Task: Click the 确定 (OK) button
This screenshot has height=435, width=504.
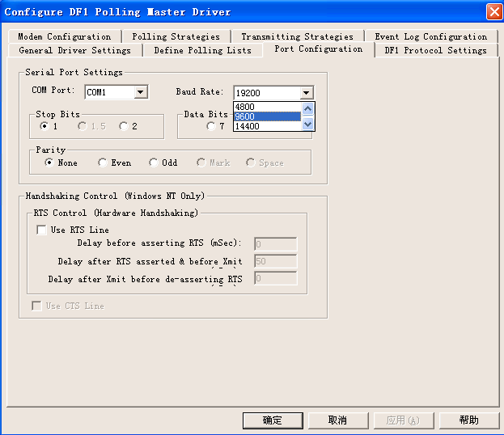Action: pyautogui.click(x=273, y=420)
